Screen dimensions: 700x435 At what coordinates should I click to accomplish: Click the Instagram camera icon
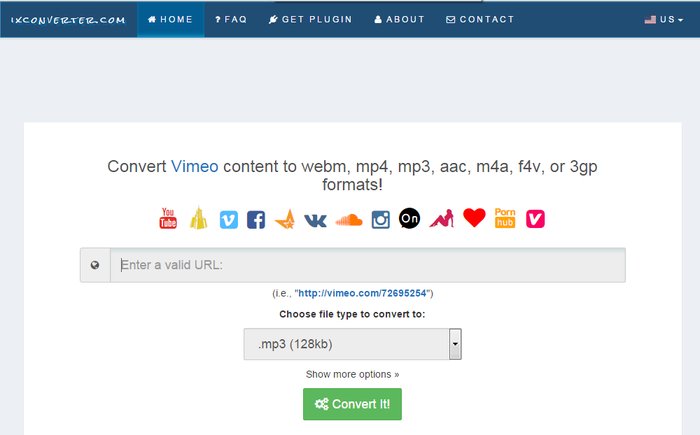pyautogui.click(x=380, y=219)
